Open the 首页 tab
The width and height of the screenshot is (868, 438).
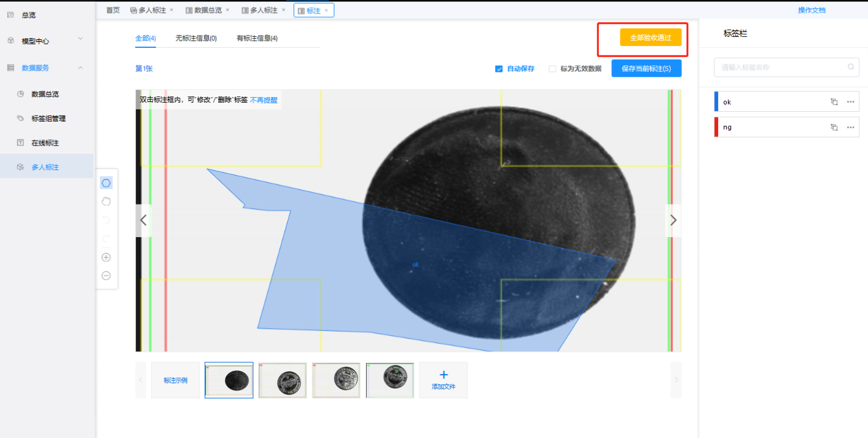tap(113, 10)
